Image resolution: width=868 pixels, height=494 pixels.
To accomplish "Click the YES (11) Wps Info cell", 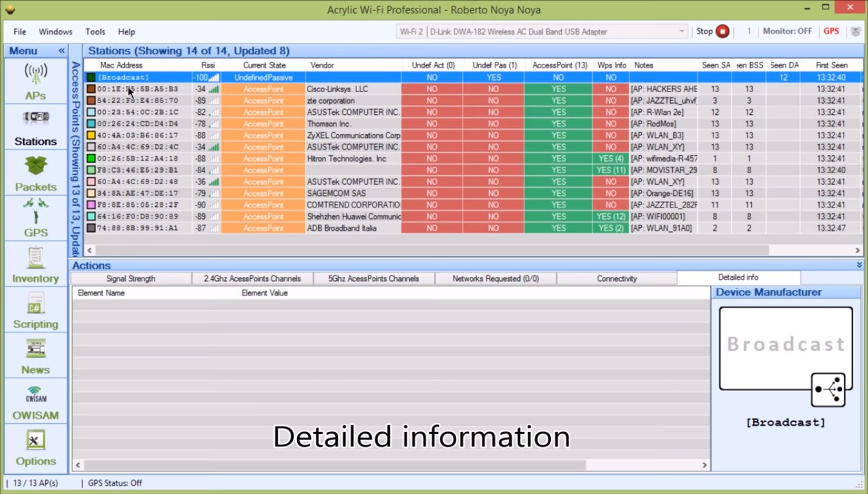I will point(611,170).
